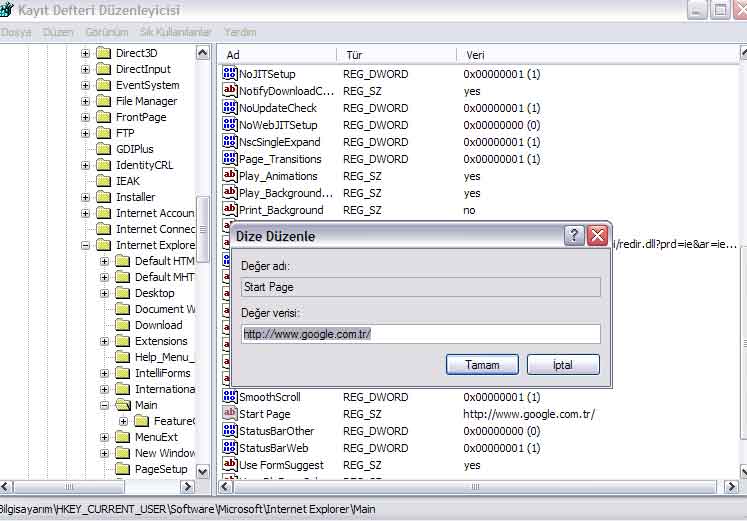Open the Yardım menu
Image resolution: width=747 pixels, height=521 pixels.
(240, 32)
